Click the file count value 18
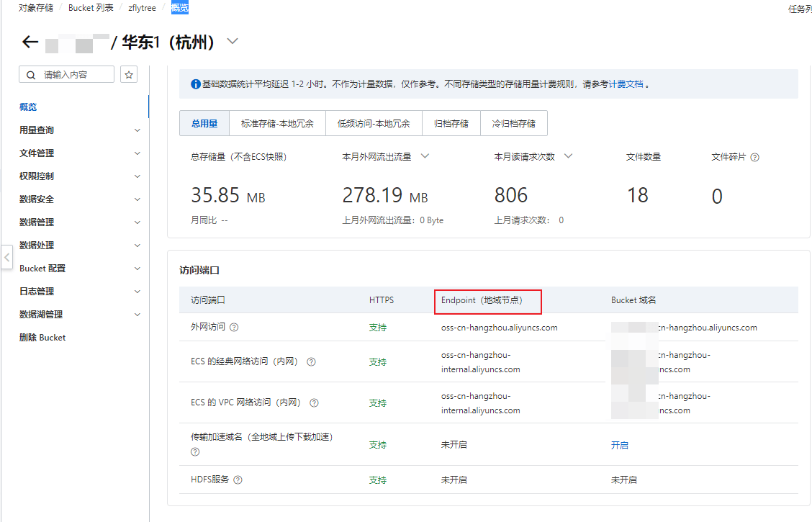 [x=638, y=196]
